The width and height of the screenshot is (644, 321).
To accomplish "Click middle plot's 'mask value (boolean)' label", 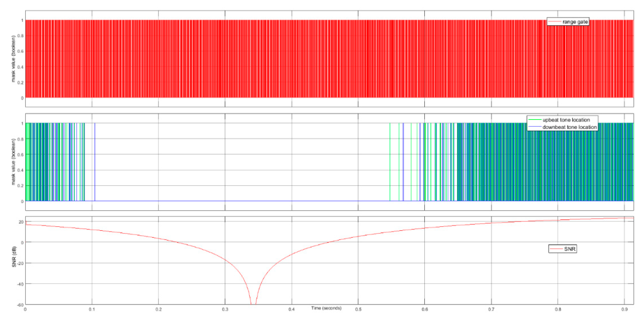I will 13,162.
